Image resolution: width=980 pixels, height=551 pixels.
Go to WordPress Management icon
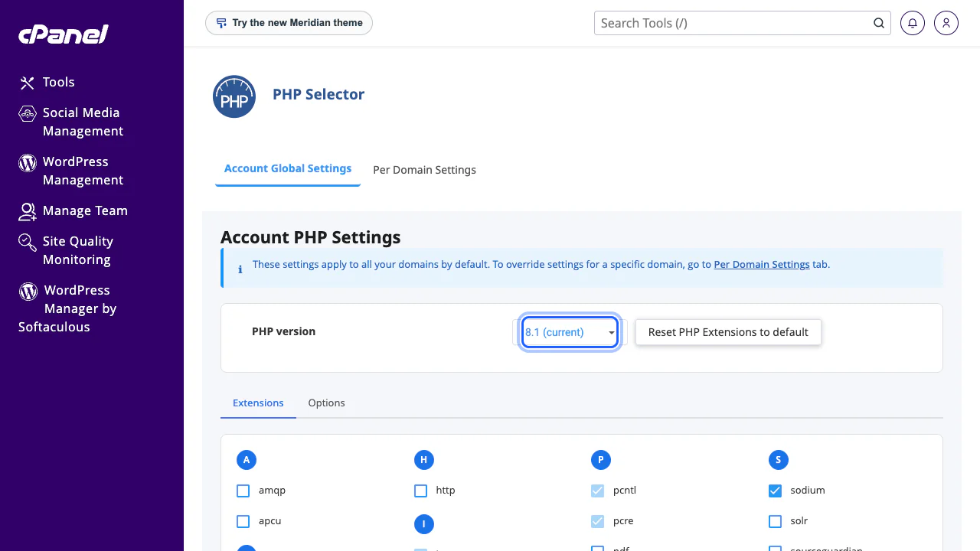coord(28,163)
